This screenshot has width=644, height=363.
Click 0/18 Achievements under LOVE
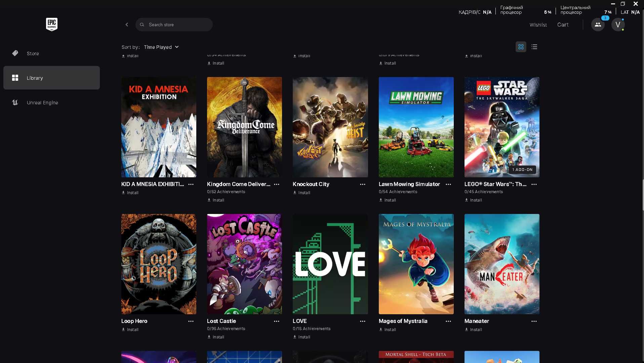[x=312, y=329]
